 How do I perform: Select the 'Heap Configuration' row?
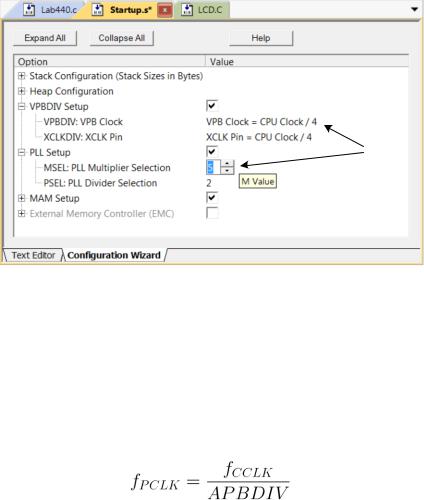coord(72,91)
